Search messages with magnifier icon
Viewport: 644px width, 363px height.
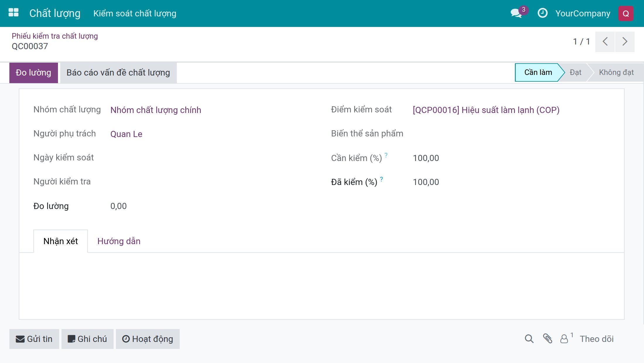pos(529,339)
